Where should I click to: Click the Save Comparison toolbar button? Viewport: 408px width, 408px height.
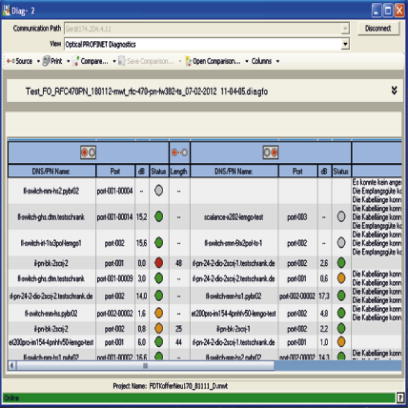click(x=145, y=61)
